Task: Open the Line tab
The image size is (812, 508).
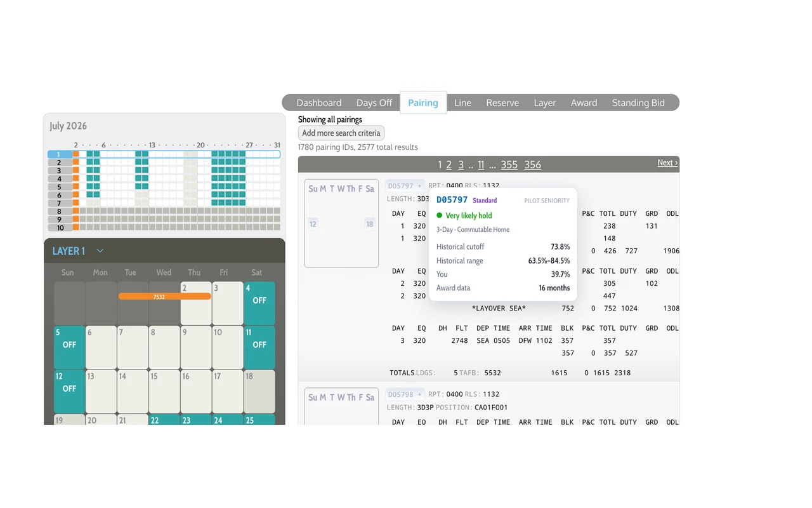Action: point(462,103)
